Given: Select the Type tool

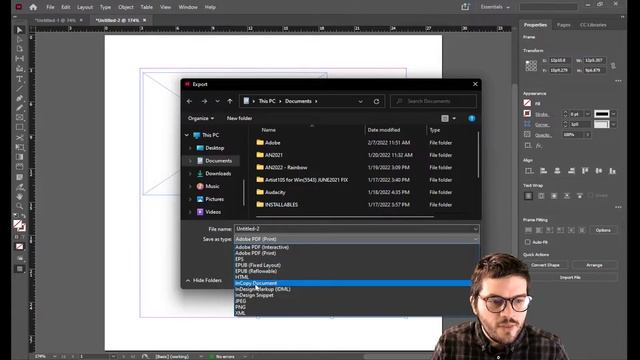Looking at the screenshot, I should pyautogui.click(x=19, y=79).
